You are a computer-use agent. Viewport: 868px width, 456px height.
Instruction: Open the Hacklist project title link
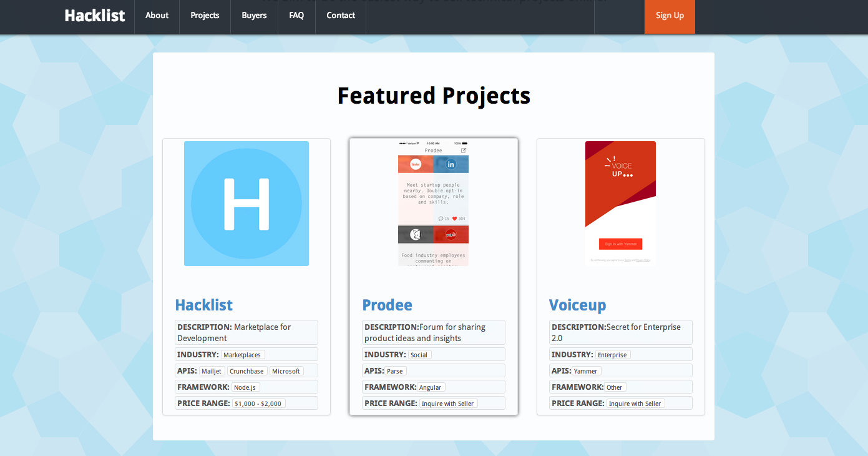[204, 305]
